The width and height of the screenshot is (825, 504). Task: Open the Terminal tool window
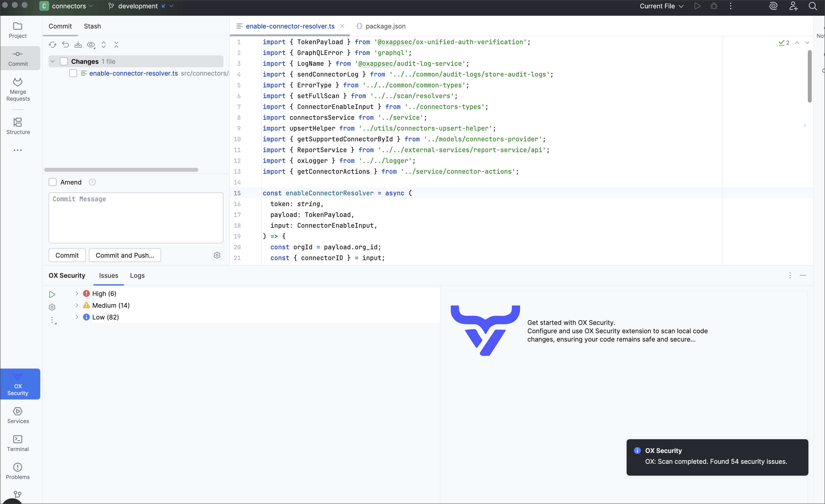click(18, 443)
